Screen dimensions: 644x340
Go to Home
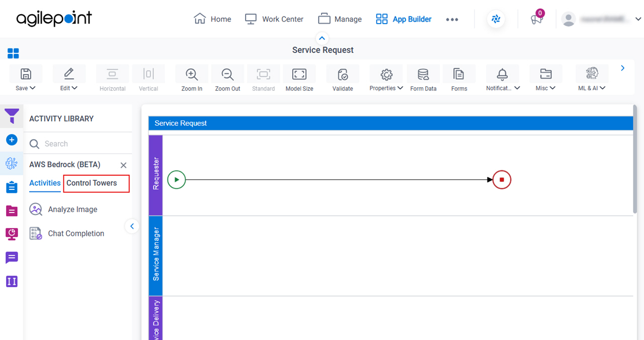point(212,19)
